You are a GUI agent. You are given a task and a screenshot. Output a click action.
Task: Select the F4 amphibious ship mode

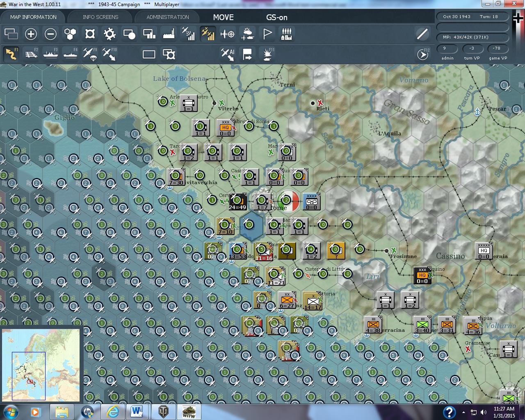(x=70, y=54)
